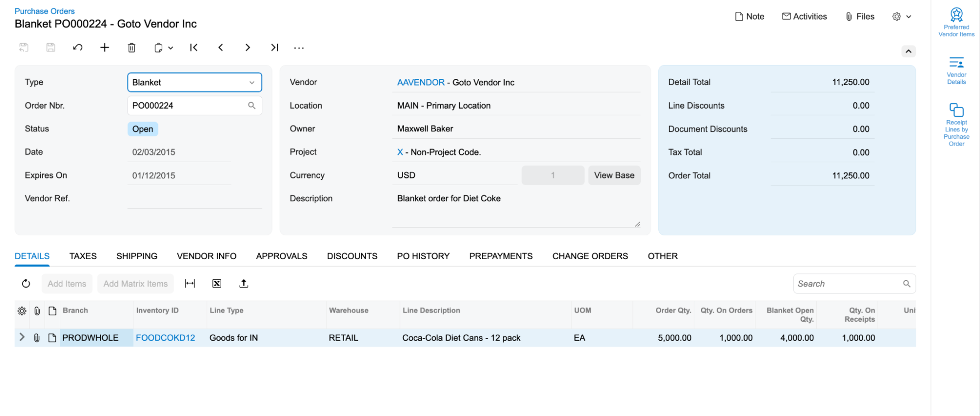Click the Open status badge
Screen dimensions: 980x416
(143, 129)
